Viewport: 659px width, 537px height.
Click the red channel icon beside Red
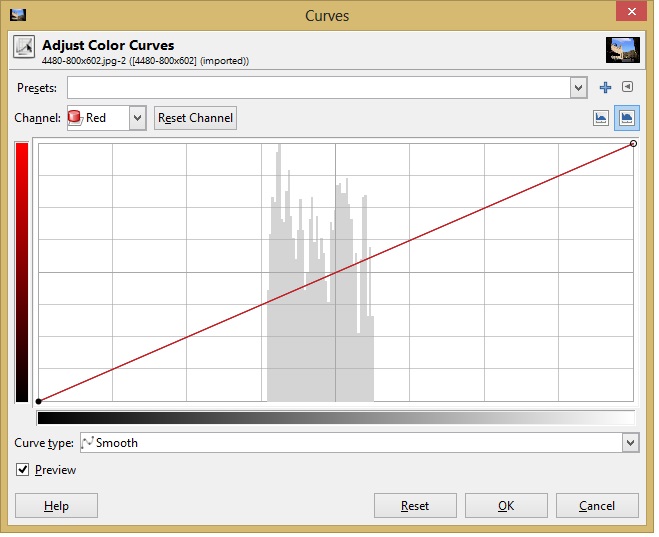click(x=75, y=118)
